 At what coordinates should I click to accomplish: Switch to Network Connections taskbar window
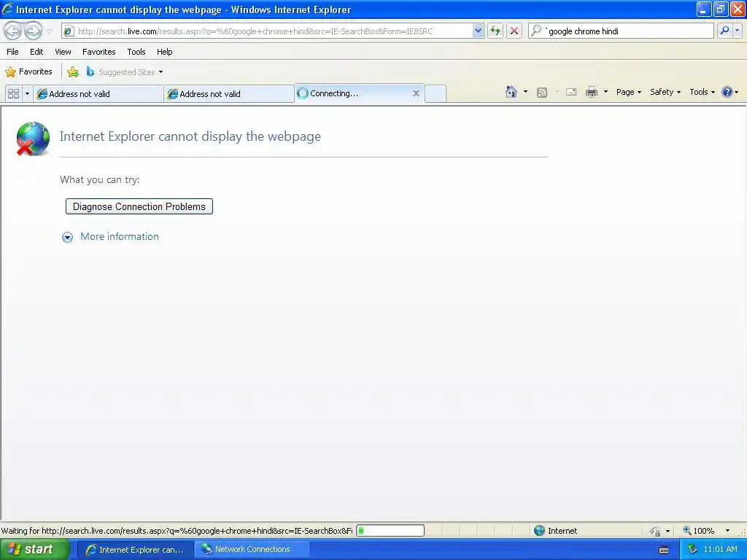252,550
